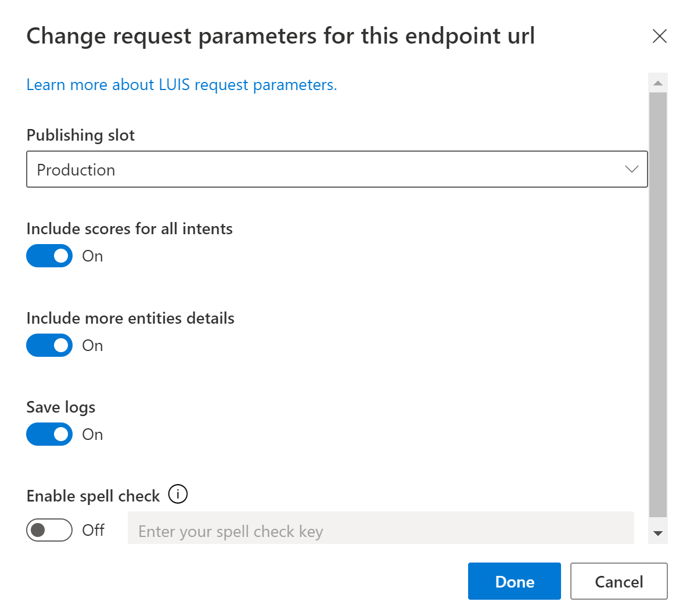
Task: Turn off Include scores for all intents
Action: 49,256
